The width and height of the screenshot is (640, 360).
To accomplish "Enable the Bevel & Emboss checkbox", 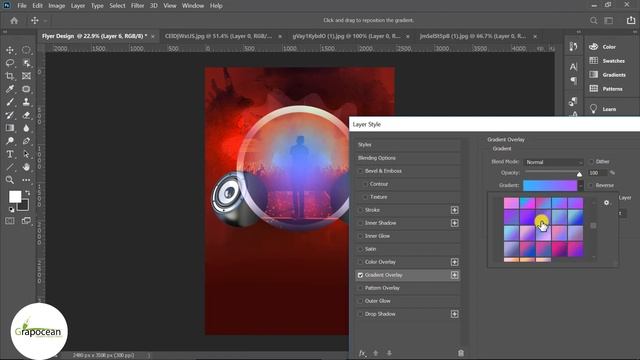I will [360, 171].
